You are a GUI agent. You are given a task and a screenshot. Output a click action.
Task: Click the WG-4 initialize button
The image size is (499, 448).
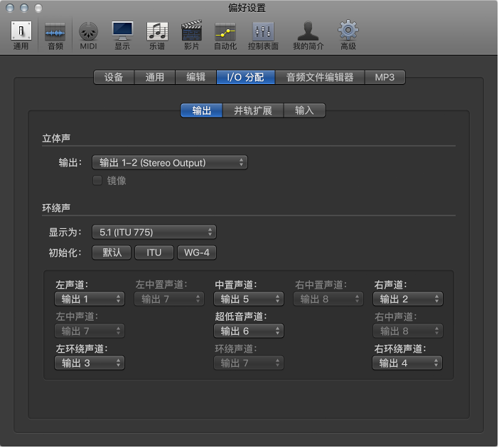pos(197,252)
